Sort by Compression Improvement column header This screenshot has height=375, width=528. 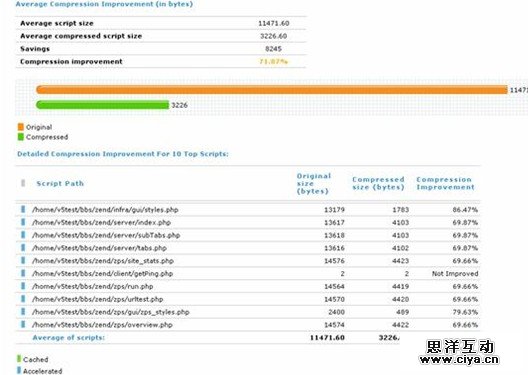(445, 183)
